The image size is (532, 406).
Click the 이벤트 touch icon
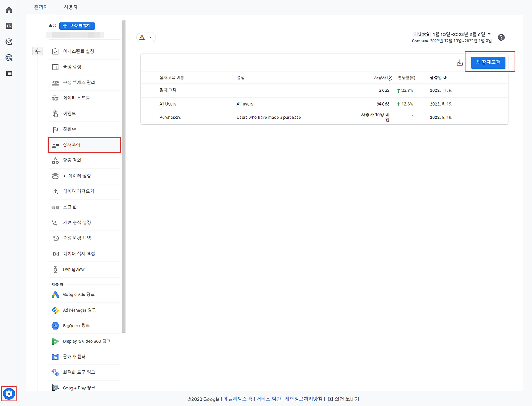[55, 114]
